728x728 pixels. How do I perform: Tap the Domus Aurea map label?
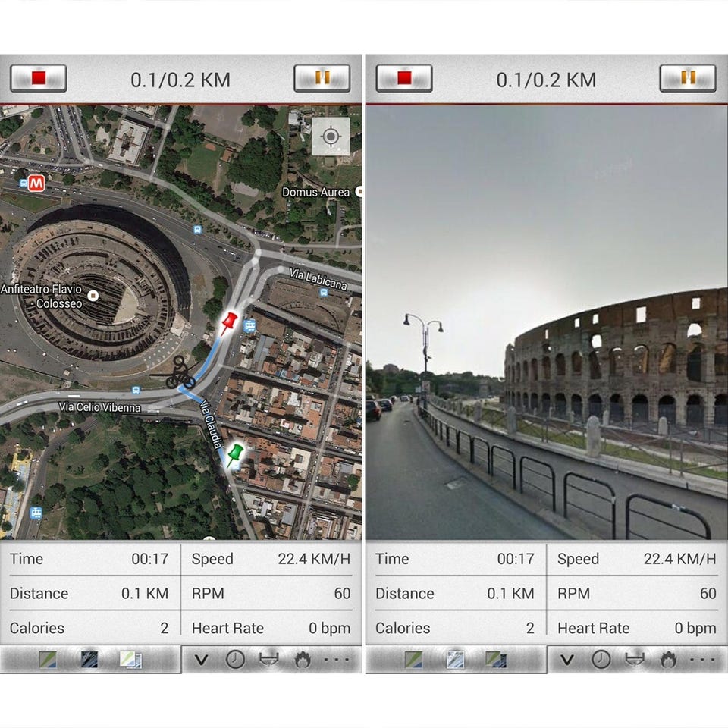tap(315, 192)
